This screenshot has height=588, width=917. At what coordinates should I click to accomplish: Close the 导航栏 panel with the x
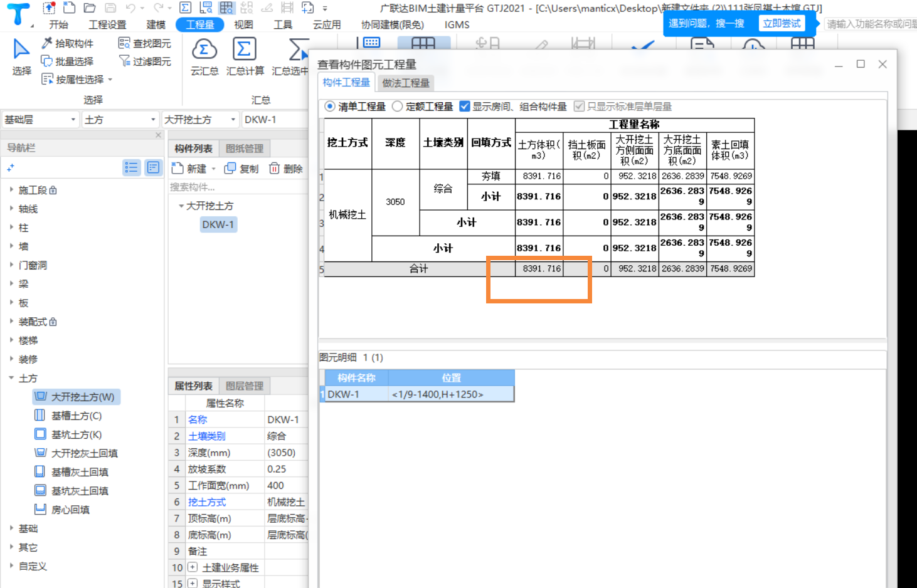pos(158,135)
